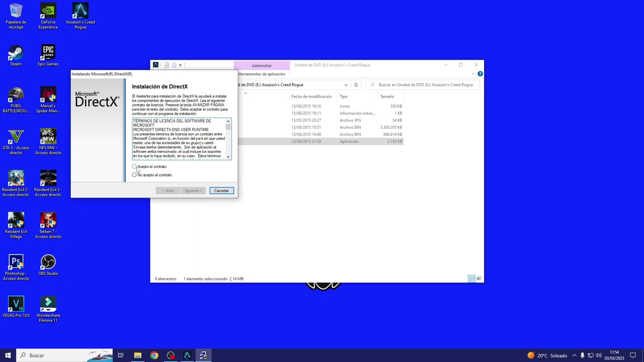Open the Administrar tab in File Explorer
The image size is (644, 362).
[262, 65]
